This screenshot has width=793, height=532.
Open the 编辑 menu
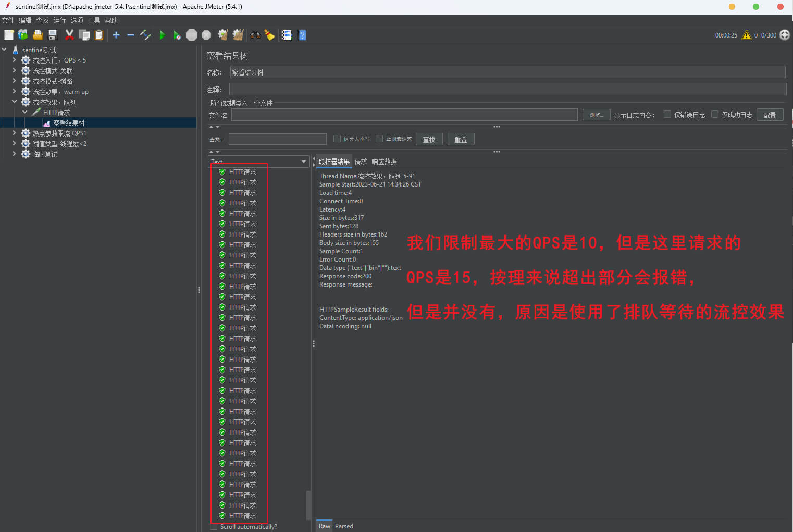(x=25, y=20)
